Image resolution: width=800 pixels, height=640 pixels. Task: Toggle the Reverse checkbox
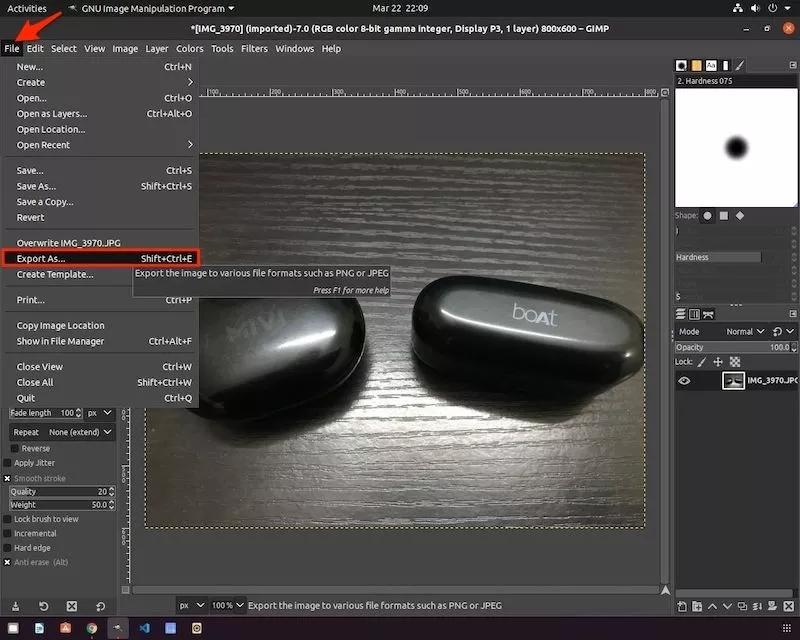[15, 449]
